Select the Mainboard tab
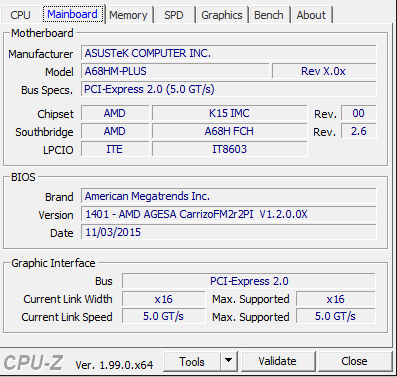This screenshot has width=397, height=377. [x=73, y=14]
